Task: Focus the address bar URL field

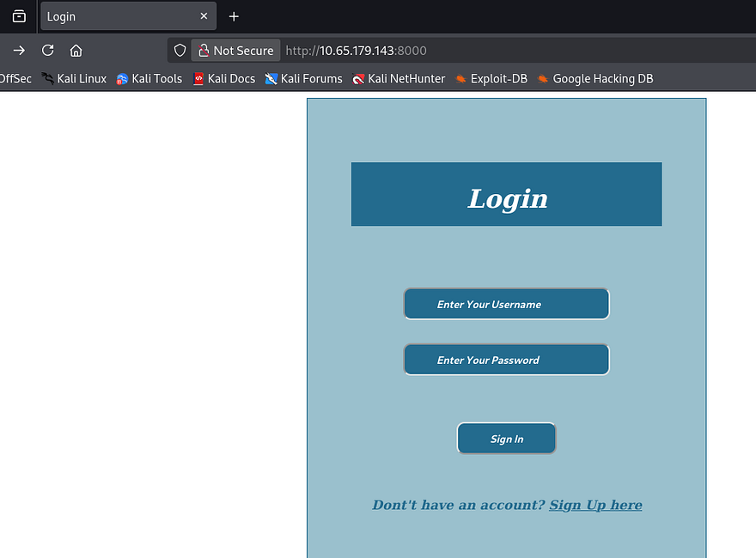Action: pos(515,51)
